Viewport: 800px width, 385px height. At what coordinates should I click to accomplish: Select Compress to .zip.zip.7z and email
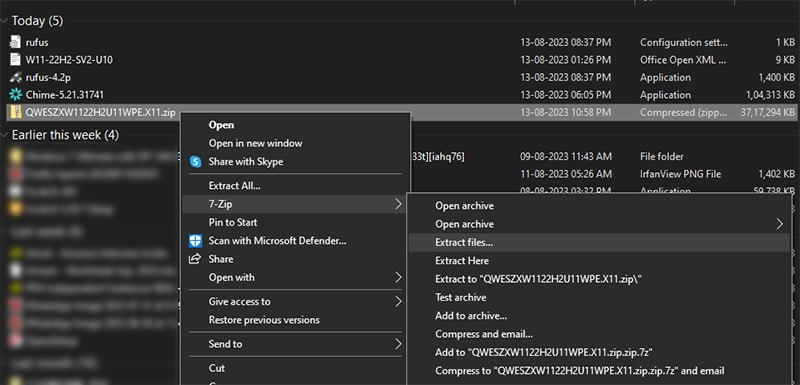point(580,371)
